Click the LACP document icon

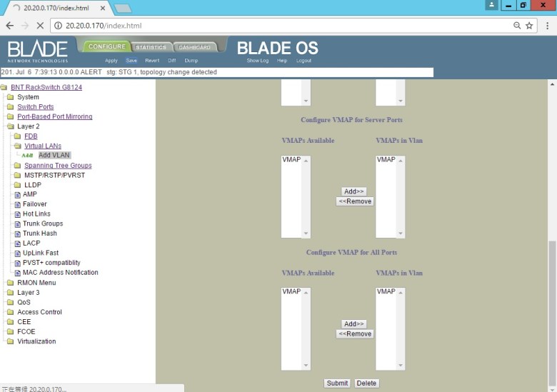point(17,243)
